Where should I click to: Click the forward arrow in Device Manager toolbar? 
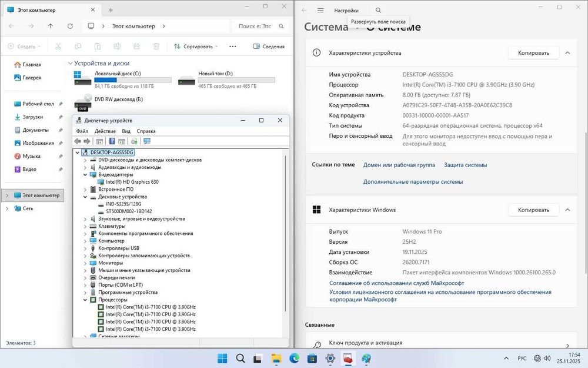pyautogui.click(x=86, y=141)
